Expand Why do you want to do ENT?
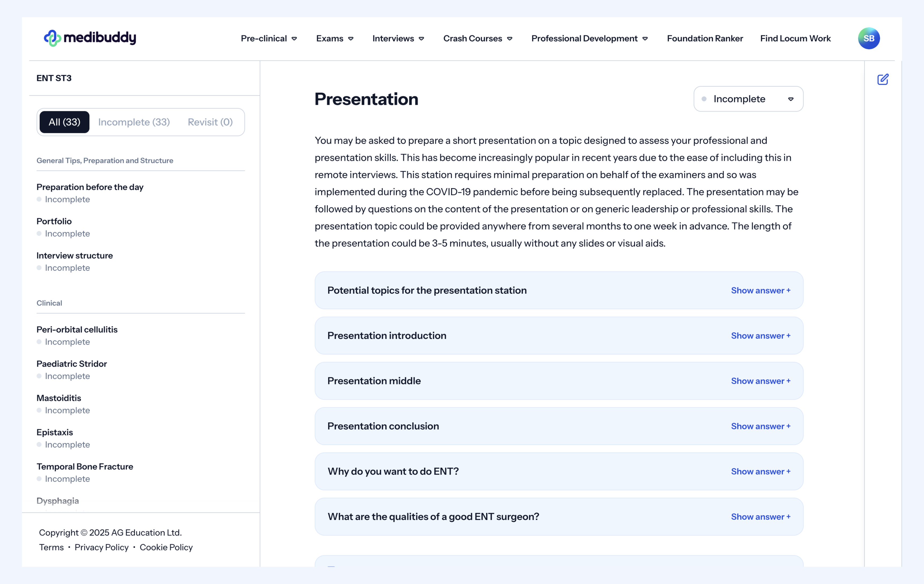 [x=760, y=471]
